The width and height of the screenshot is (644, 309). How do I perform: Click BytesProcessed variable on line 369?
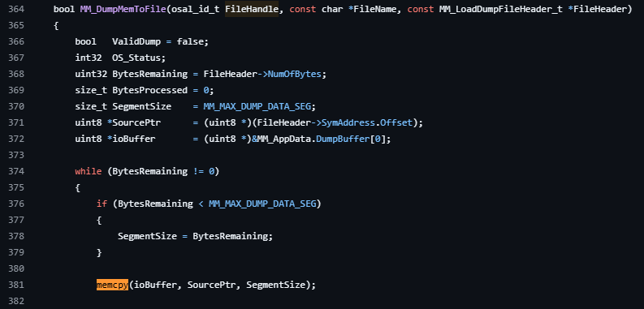point(149,90)
